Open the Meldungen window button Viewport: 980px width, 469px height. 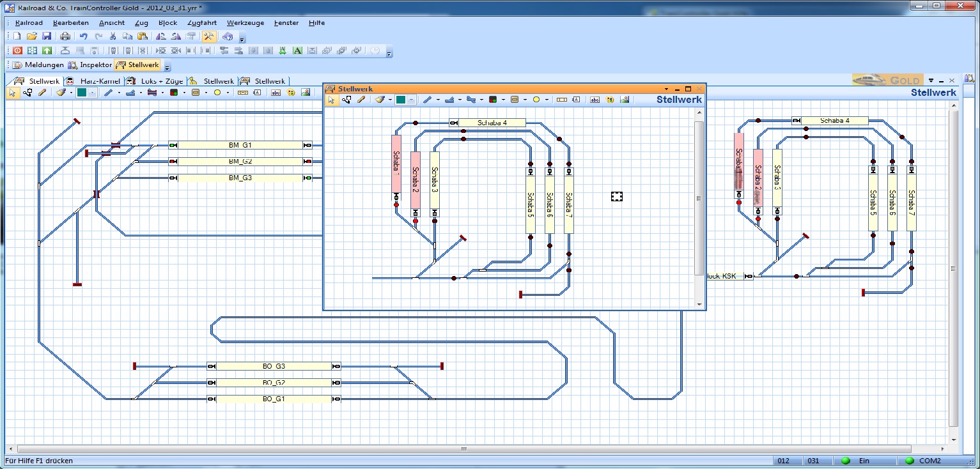click(38, 65)
